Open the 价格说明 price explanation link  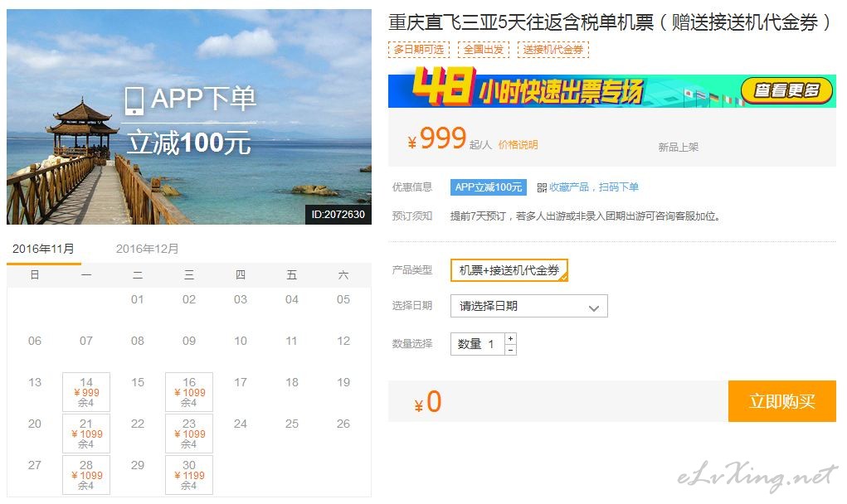[x=518, y=144]
